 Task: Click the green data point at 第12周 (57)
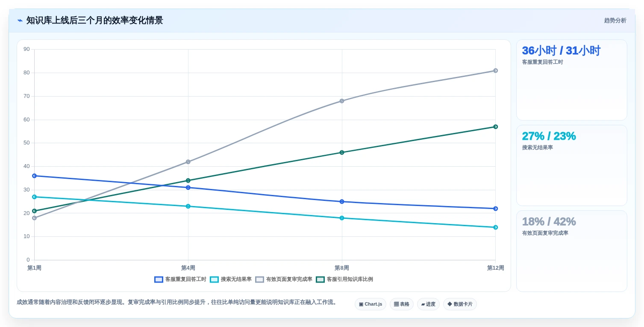[x=495, y=127]
